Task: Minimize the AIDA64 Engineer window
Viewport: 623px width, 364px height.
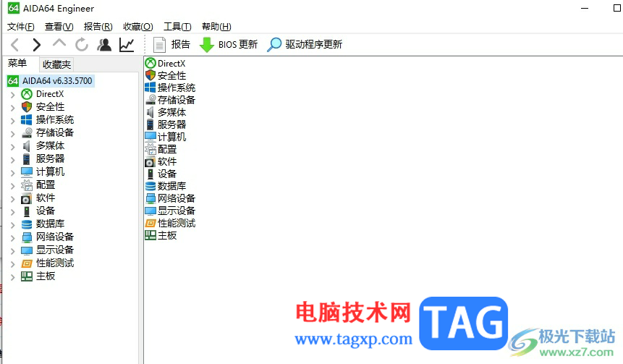Action: pyautogui.click(x=585, y=8)
